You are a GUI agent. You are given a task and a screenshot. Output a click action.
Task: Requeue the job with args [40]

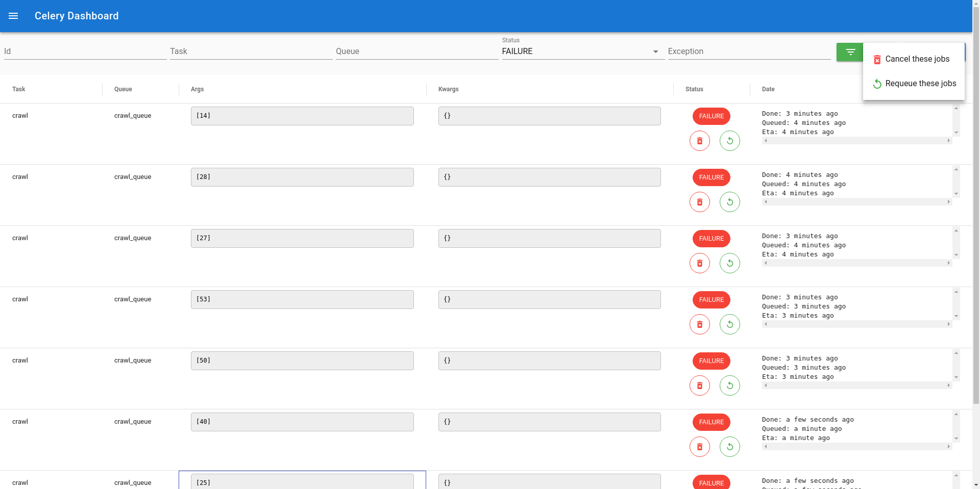[x=729, y=447]
